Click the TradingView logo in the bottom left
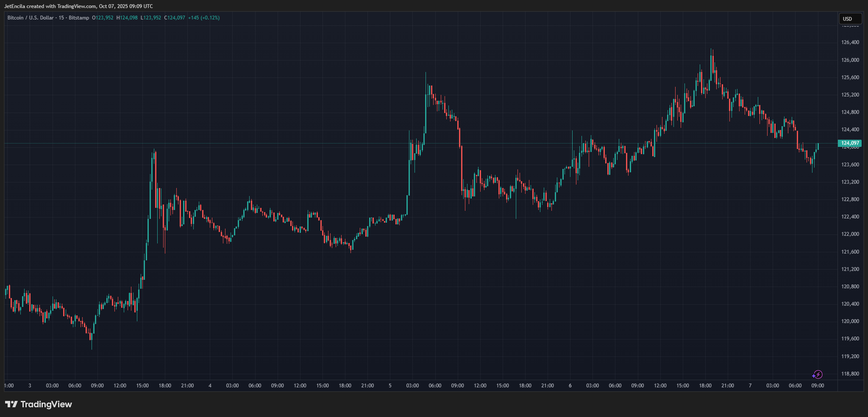This screenshot has width=868, height=417. click(39, 404)
